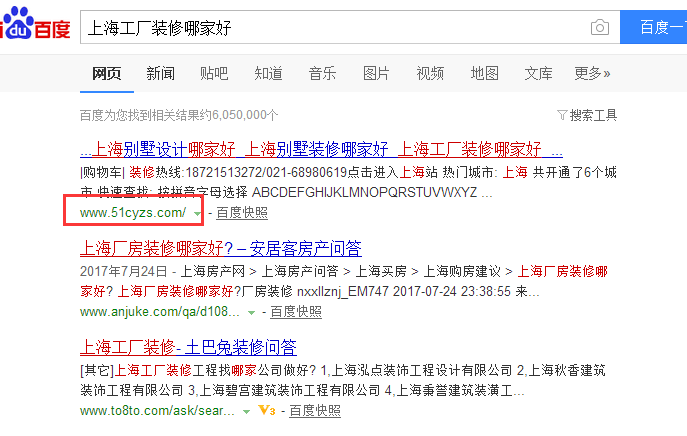
Task: Click the 百度一下 search button
Action: (653, 27)
